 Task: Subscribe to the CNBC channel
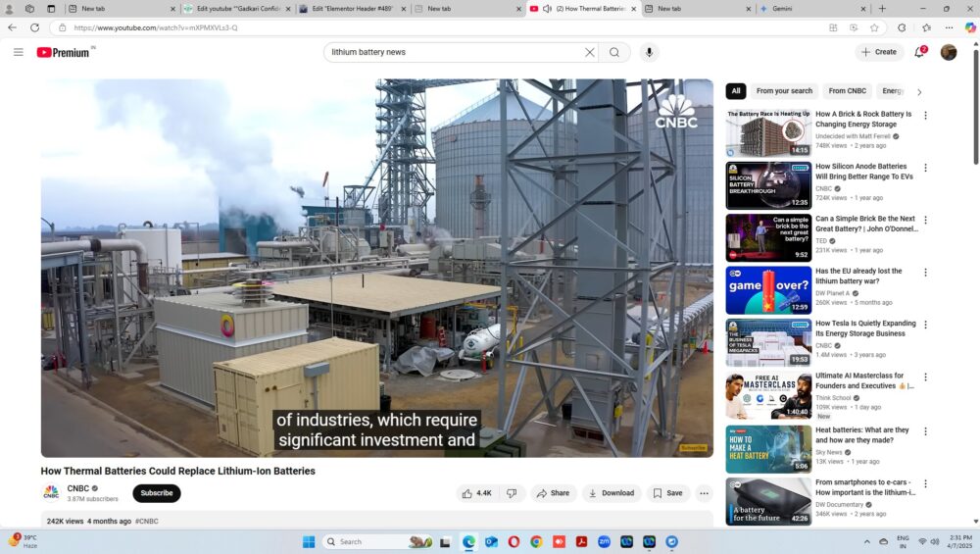(156, 493)
